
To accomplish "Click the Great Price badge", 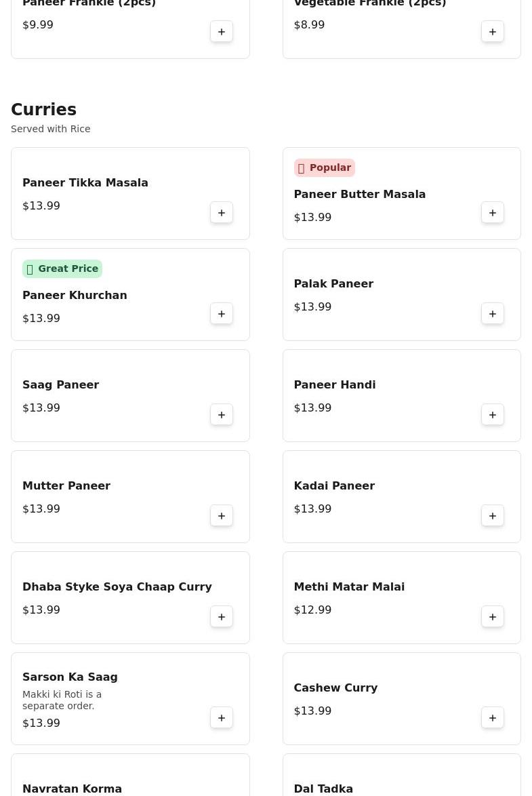I will click(62, 269).
